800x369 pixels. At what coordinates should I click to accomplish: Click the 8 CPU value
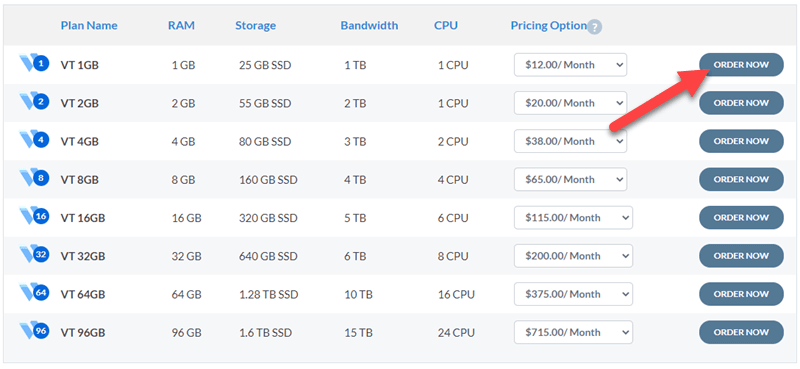pos(453,257)
